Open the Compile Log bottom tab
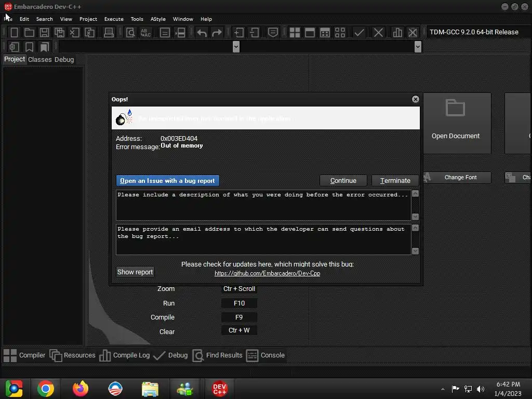532x399 pixels. [x=125, y=355]
